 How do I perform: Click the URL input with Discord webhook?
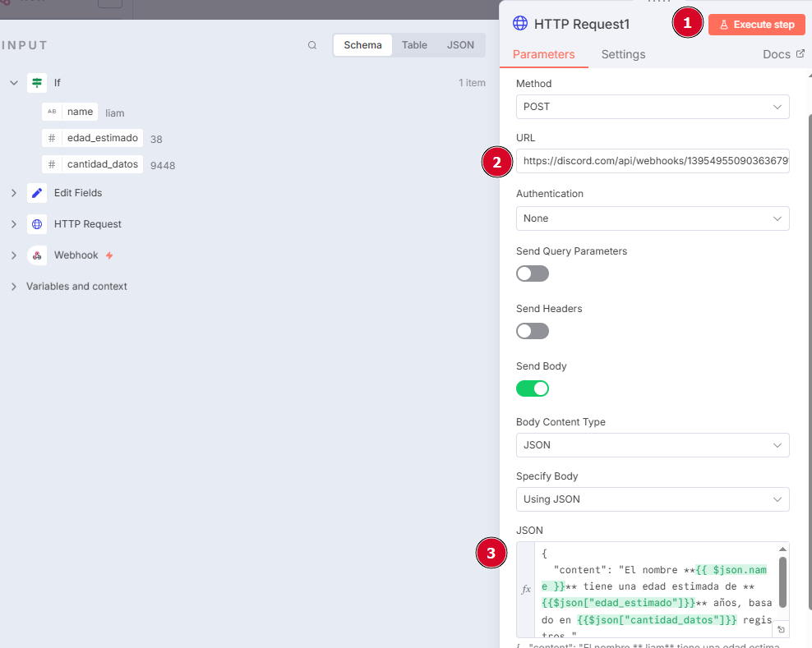pos(653,161)
